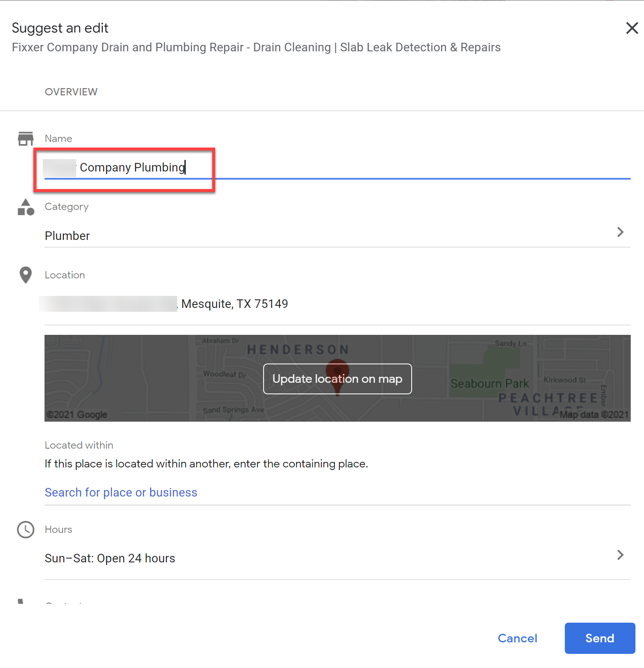Click the storefront icon beside Name
This screenshot has width=644, height=668.
pos(25,138)
